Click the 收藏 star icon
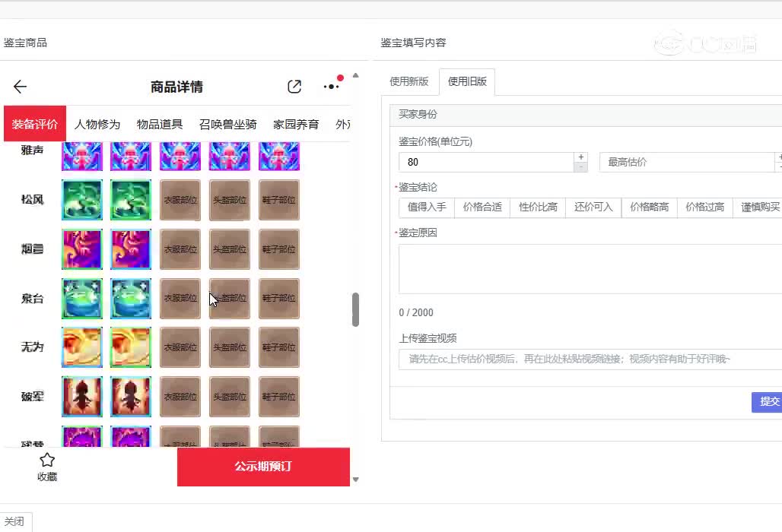Image resolution: width=782 pixels, height=532 pixels. (47, 460)
